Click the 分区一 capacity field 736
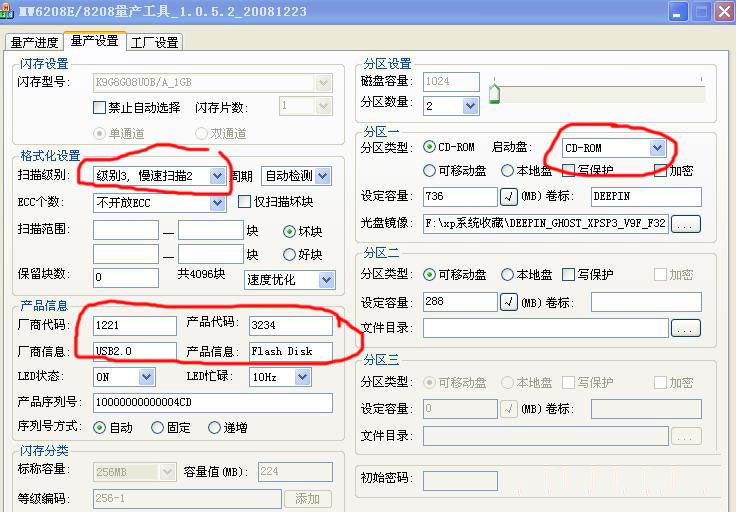Screen dimensions: 736x512 click(x=460, y=197)
